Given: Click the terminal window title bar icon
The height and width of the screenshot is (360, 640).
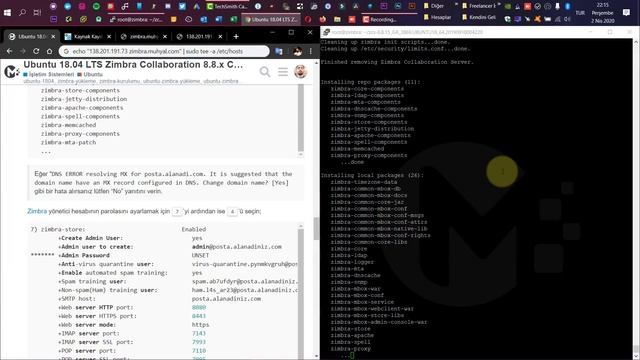Looking at the screenshot, I should [x=326, y=32].
